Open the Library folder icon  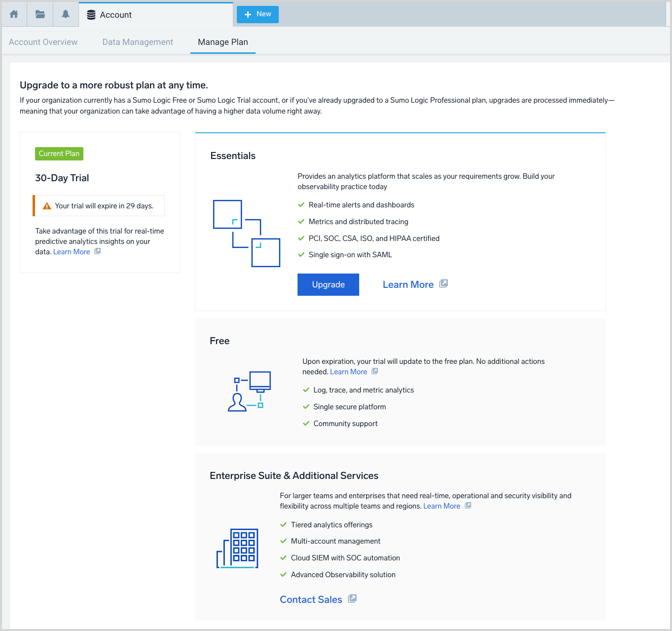click(x=40, y=14)
